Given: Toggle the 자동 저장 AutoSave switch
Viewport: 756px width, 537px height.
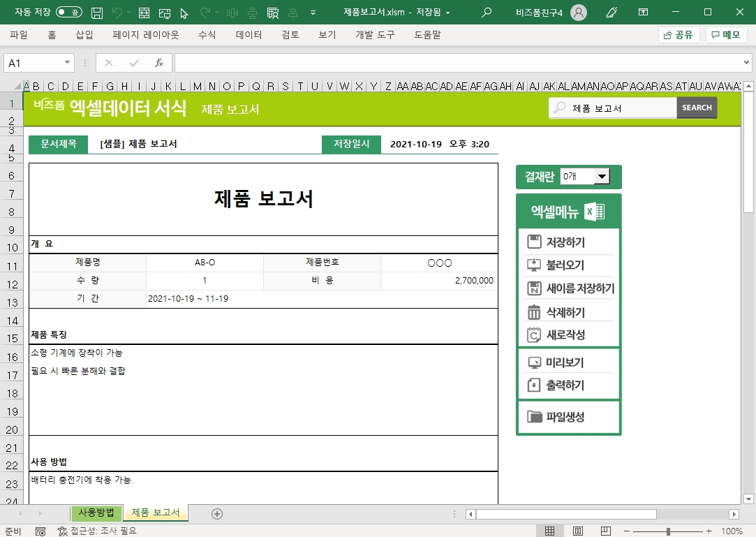Looking at the screenshot, I should (x=68, y=13).
